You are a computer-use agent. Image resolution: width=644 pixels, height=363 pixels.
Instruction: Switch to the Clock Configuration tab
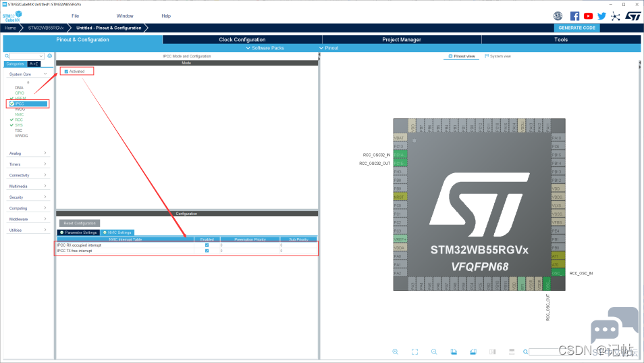242,39
